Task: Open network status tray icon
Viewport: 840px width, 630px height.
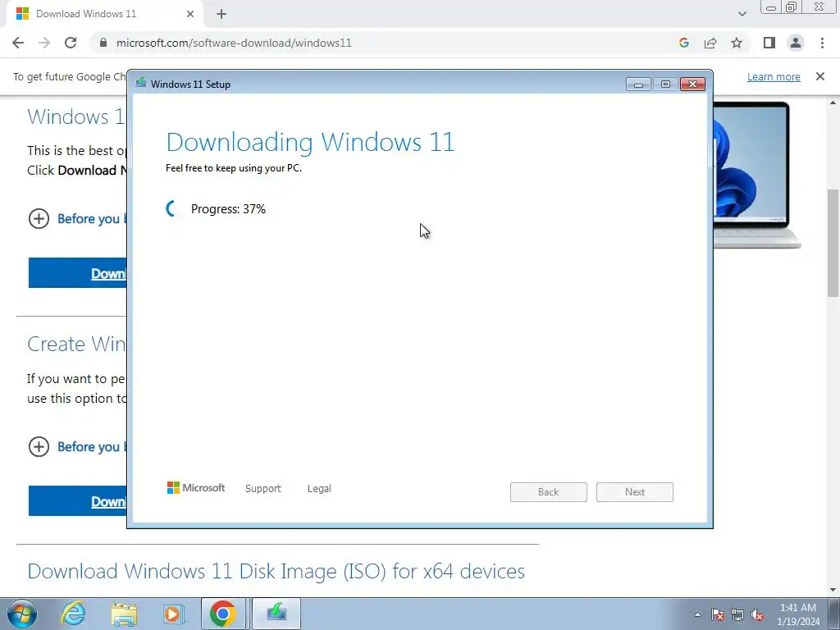Action: coord(737,614)
